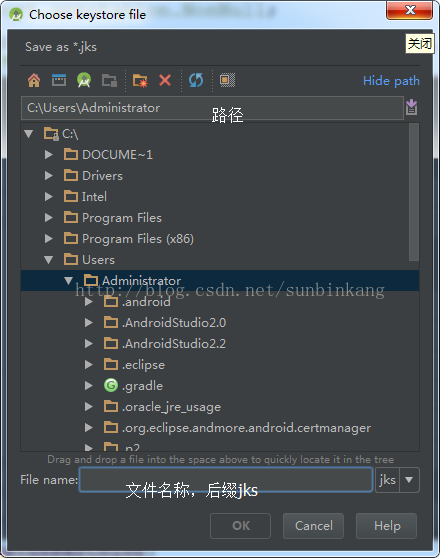Select the Program Files folder name
The image size is (440, 558).
click(122, 218)
